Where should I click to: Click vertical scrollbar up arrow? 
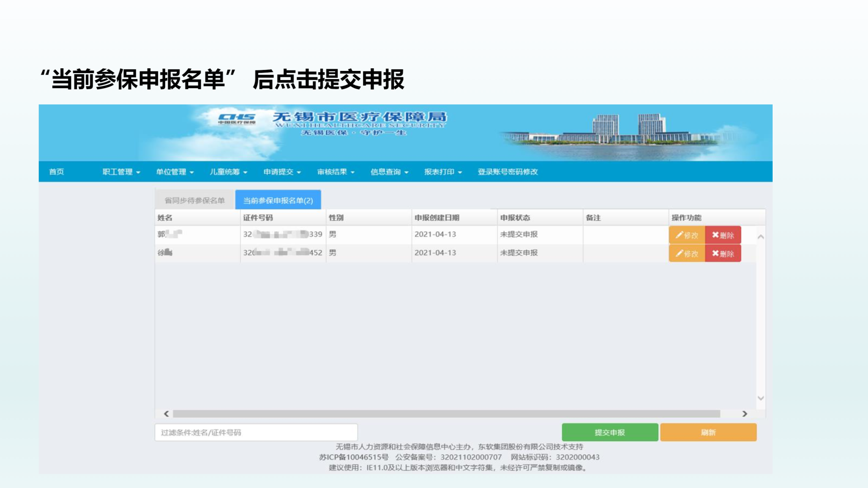coord(761,237)
